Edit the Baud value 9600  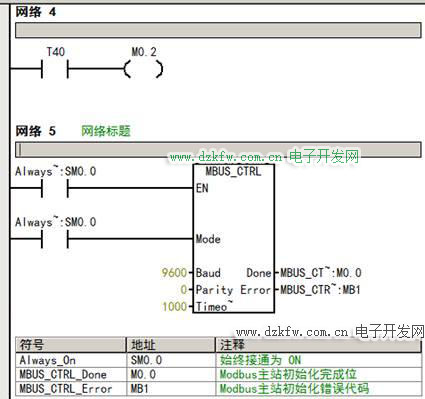pos(174,273)
